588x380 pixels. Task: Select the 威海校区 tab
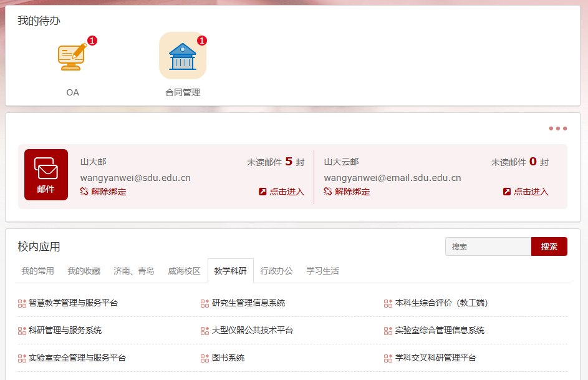tap(184, 271)
